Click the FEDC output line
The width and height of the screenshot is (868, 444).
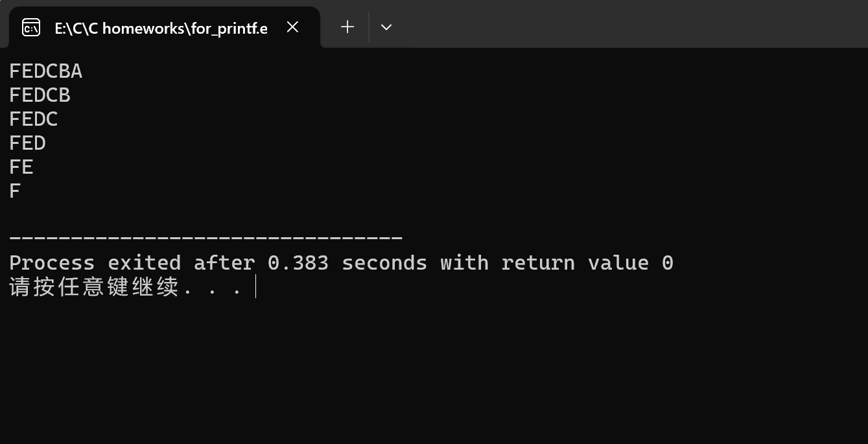pyautogui.click(x=34, y=119)
